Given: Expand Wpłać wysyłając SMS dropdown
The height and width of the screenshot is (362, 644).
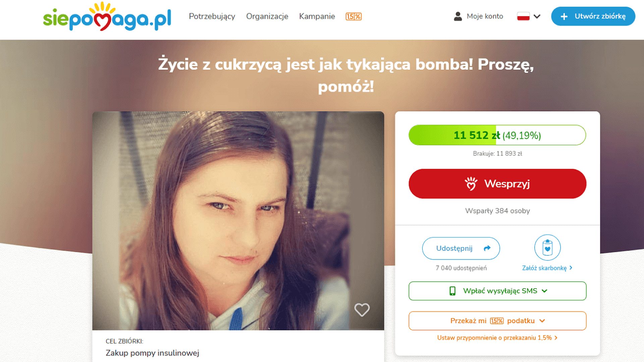Looking at the screenshot, I should point(497,291).
